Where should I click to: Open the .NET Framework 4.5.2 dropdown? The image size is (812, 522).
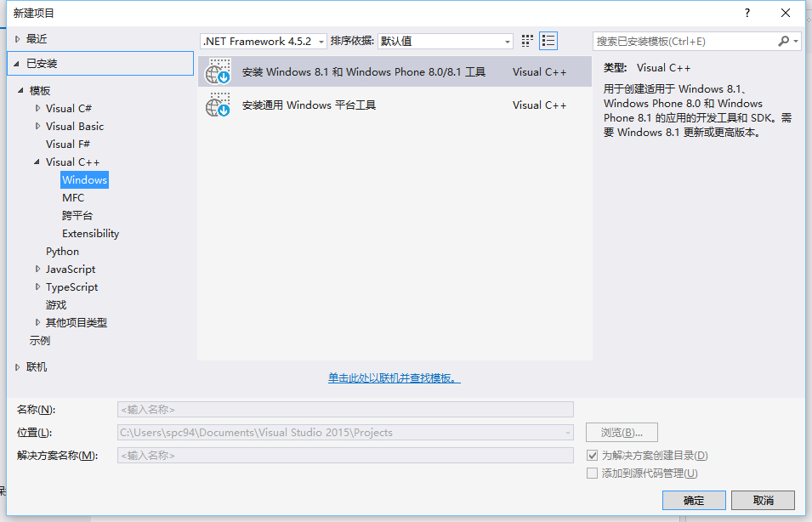tap(264, 41)
